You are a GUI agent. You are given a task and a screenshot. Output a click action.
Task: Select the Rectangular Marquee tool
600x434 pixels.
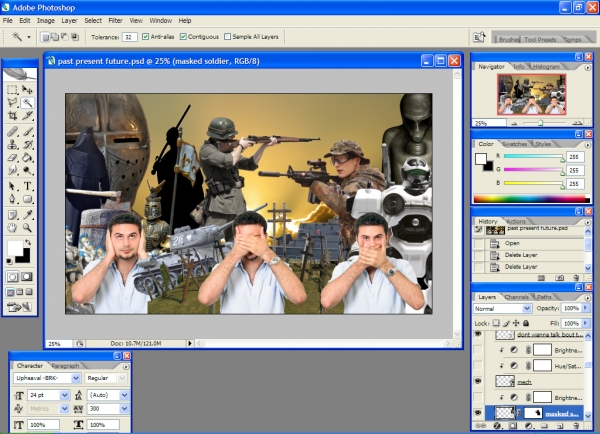coord(12,90)
